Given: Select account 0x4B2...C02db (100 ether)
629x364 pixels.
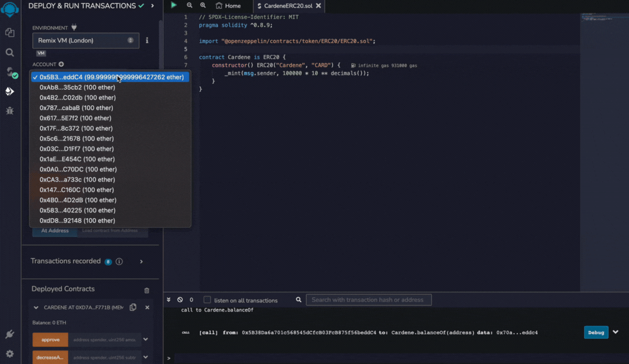Looking at the screenshot, I should 110,97.
